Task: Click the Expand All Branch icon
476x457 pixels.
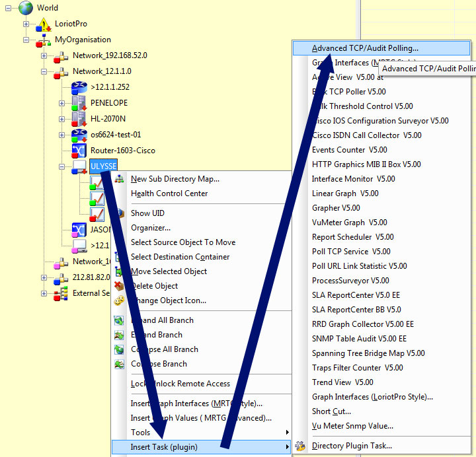Action: coord(119,320)
